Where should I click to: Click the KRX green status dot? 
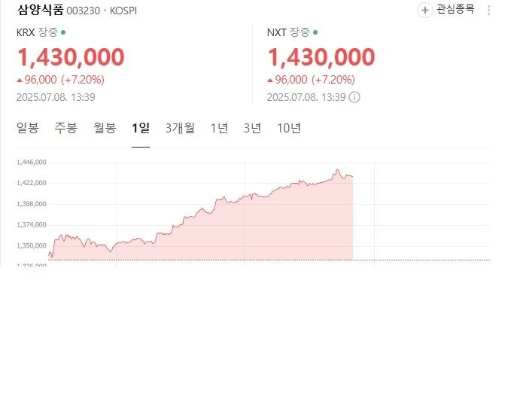(x=63, y=32)
